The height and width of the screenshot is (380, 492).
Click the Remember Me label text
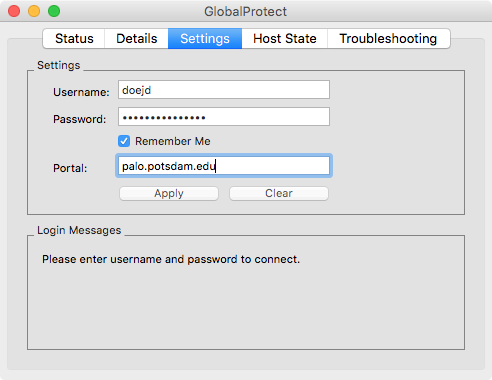click(x=173, y=141)
